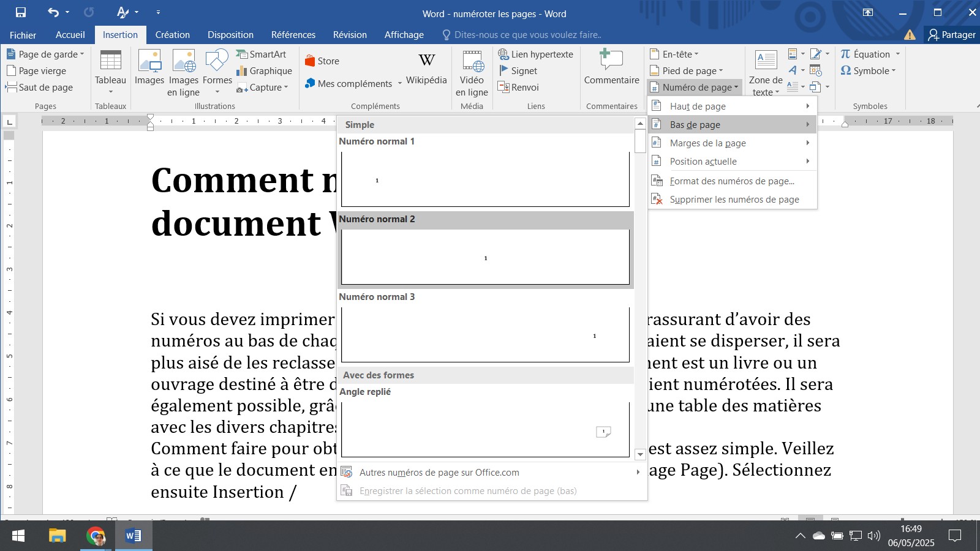This screenshot has width=980, height=551.
Task: Insert a SmartArt graphic
Action: (x=262, y=54)
